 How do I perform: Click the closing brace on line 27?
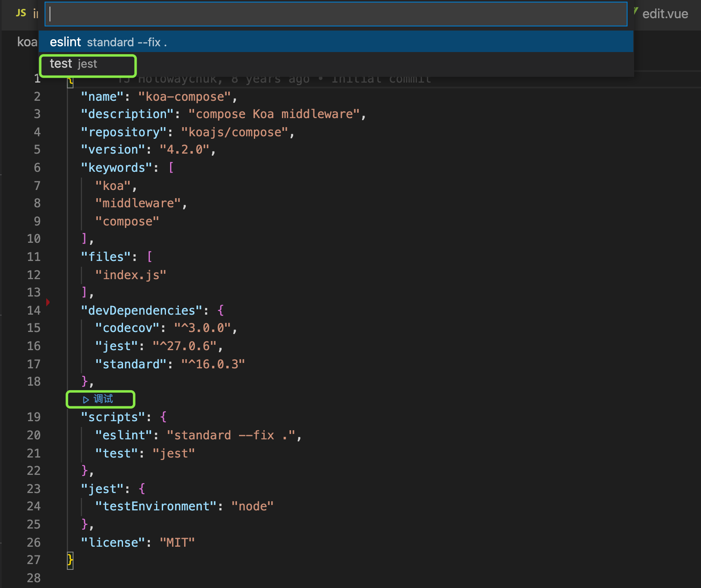[x=70, y=560]
